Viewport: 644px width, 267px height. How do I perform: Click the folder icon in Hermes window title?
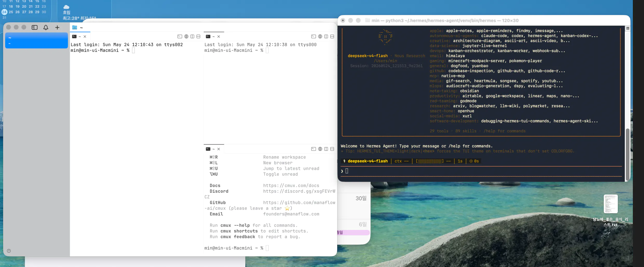point(367,20)
